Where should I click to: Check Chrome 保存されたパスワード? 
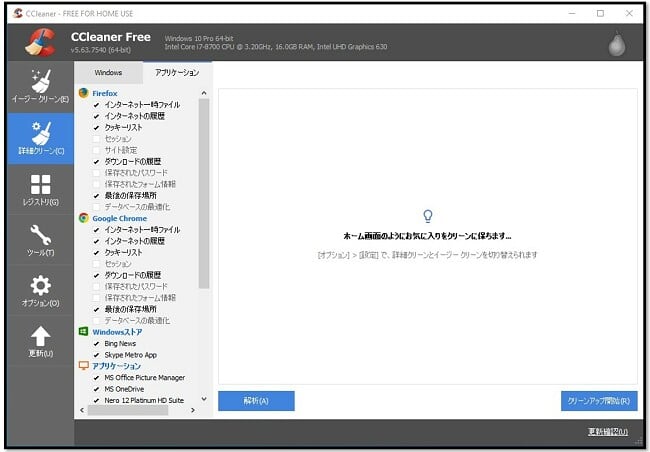coord(96,287)
